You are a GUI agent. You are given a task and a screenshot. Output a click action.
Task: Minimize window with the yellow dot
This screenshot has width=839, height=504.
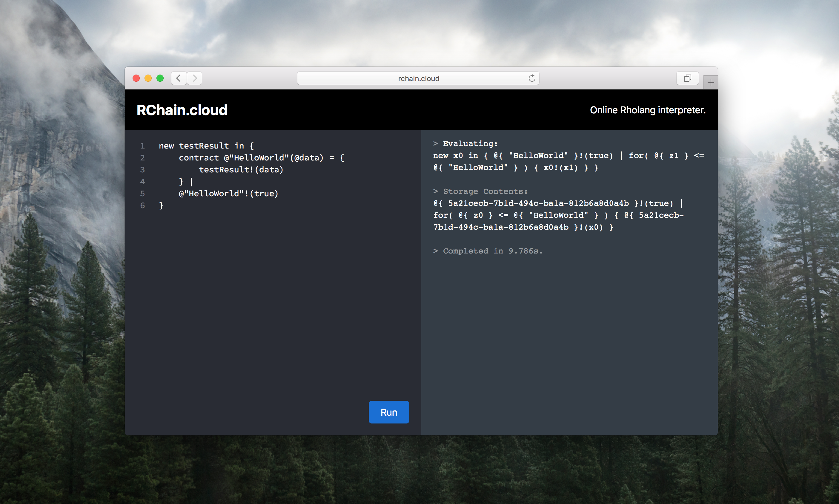(x=148, y=78)
